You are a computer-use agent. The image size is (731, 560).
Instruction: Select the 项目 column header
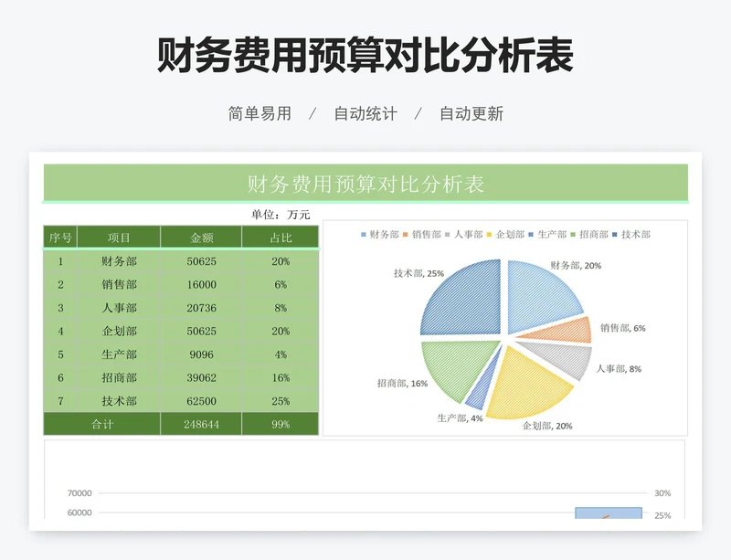[x=119, y=238]
